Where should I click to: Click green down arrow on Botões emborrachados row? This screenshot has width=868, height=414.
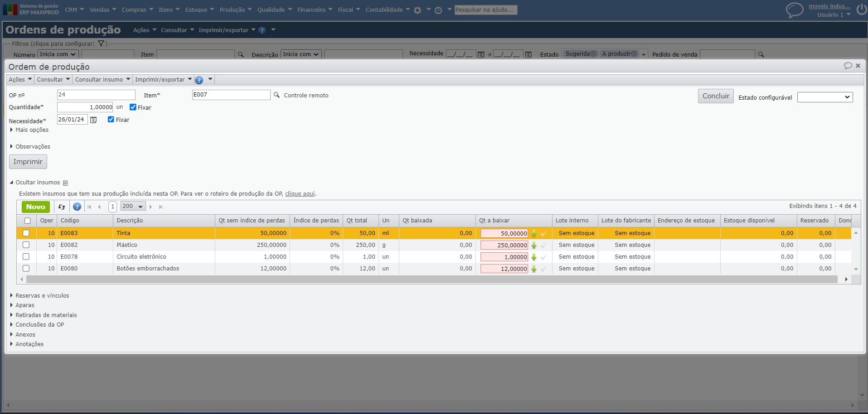point(534,269)
